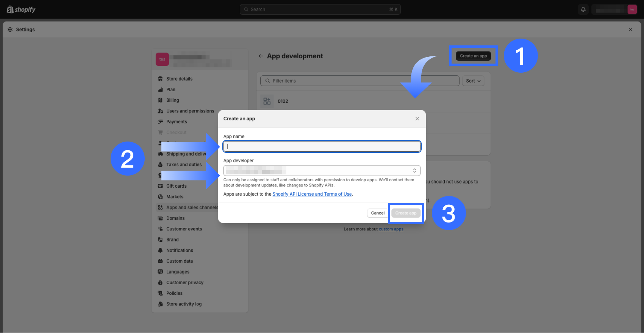Open Apps and sales channels
This screenshot has height=333, width=644.
coord(192,208)
